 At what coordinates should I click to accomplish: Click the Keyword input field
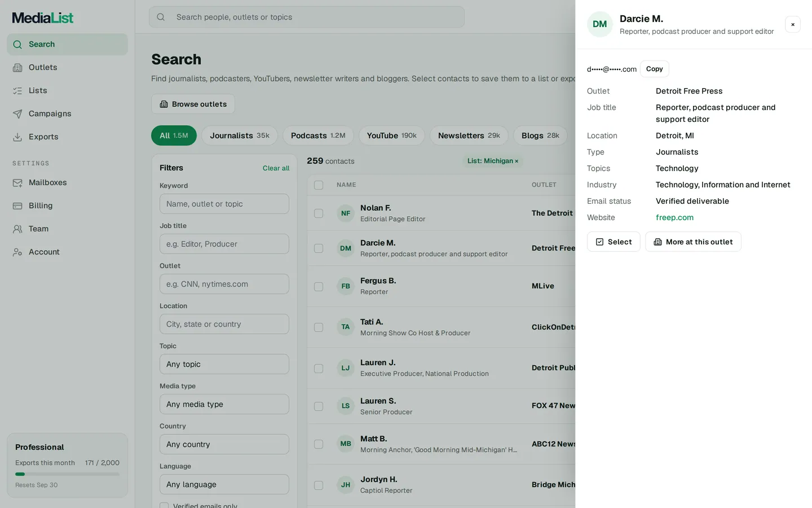point(224,204)
